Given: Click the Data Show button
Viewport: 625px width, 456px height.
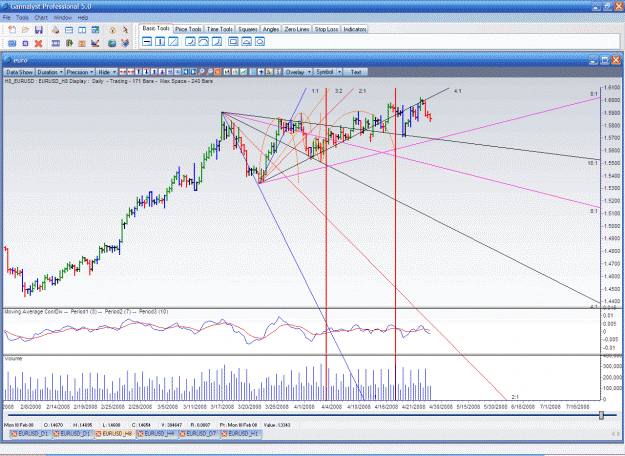Looking at the screenshot, I should pos(19,72).
